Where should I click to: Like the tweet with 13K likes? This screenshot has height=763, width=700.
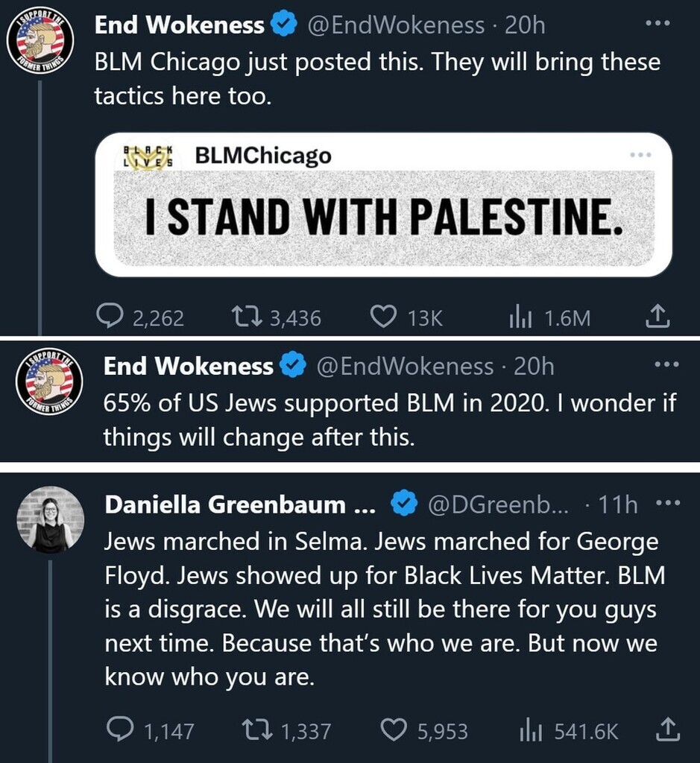click(383, 318)
